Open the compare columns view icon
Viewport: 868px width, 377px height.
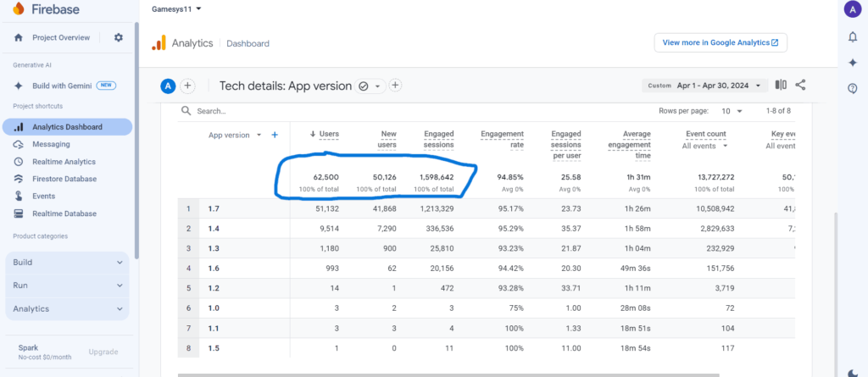tap(781, 86)
